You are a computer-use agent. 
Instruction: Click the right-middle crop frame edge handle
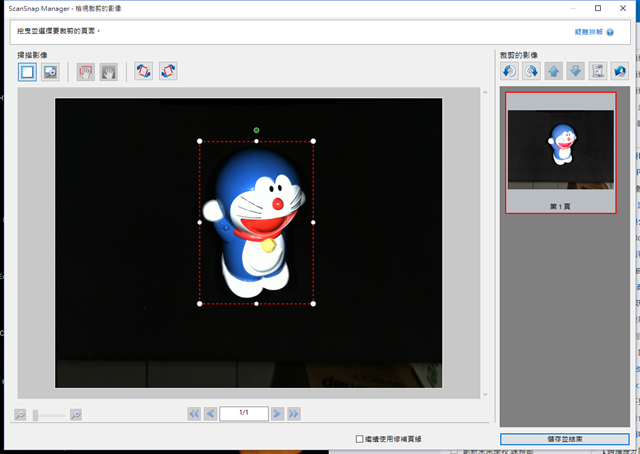coord(313,223)
